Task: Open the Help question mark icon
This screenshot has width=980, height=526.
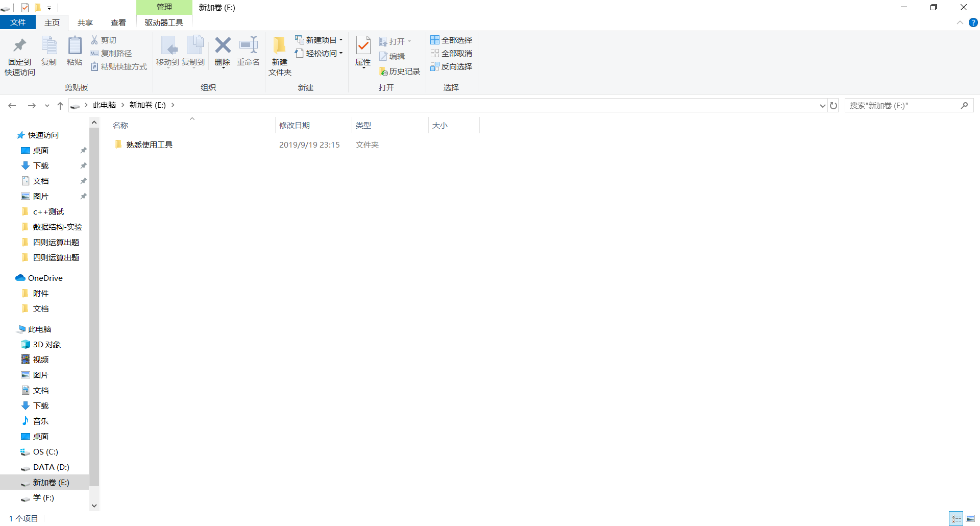Action: pos(973,22)
